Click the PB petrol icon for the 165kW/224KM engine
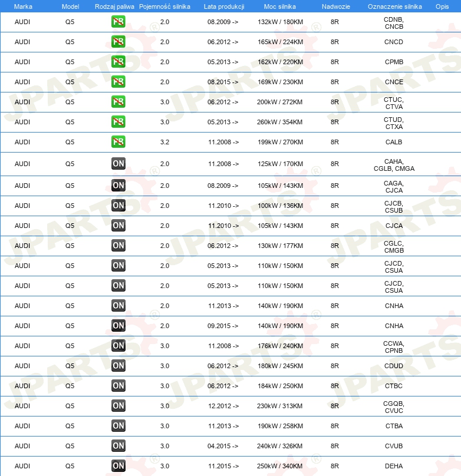 click(118, 42)
